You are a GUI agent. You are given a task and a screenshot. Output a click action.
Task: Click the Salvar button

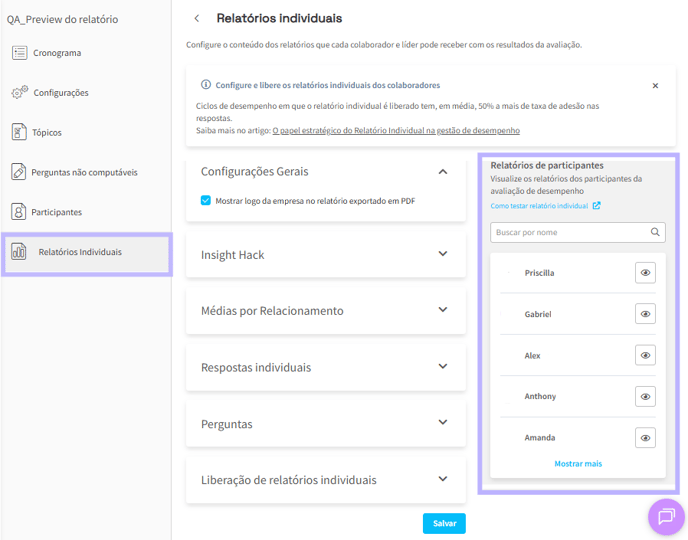444,523
